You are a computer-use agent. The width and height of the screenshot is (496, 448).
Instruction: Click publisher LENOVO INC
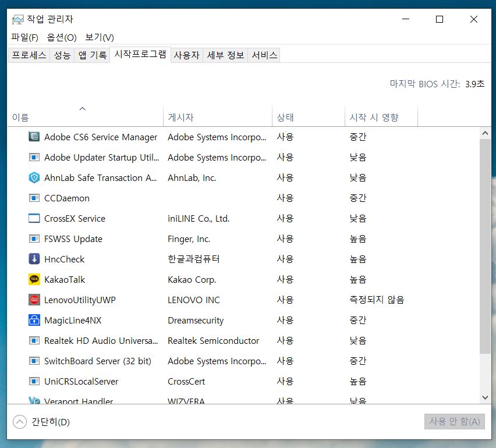pyautogui.click(x=194, y=300)
